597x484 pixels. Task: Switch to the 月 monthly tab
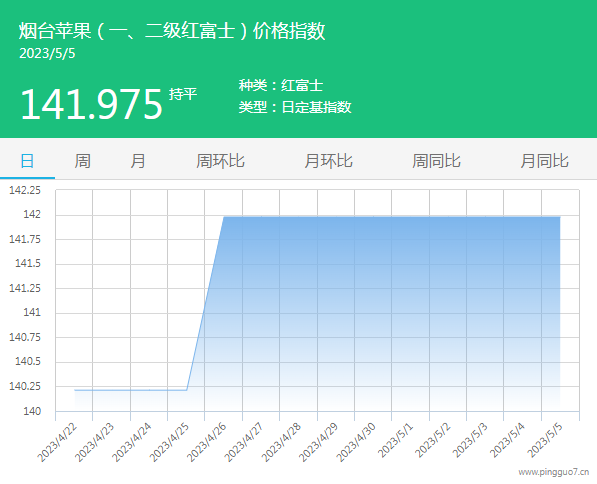pyautogui.click(x=137, y=161)
